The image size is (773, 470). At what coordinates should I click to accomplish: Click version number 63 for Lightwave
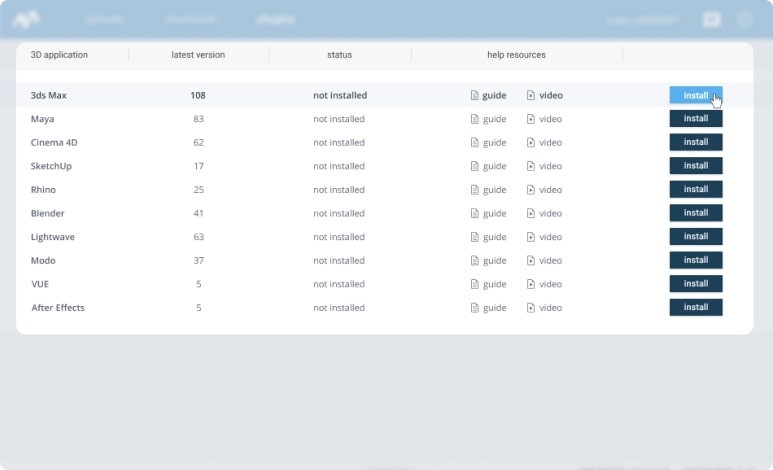pyautogui.click(x=199, y=237)
